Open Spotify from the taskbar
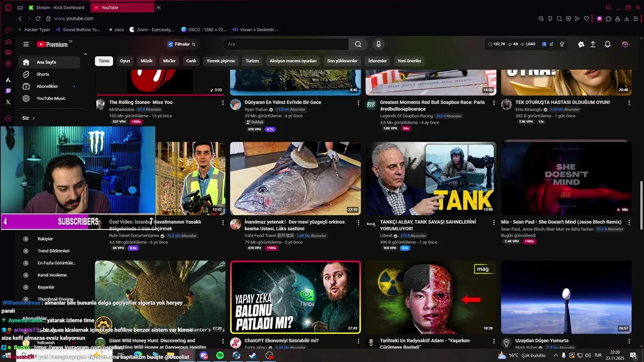This screenshot has width=644, height=362. click(x=220, y=355)
